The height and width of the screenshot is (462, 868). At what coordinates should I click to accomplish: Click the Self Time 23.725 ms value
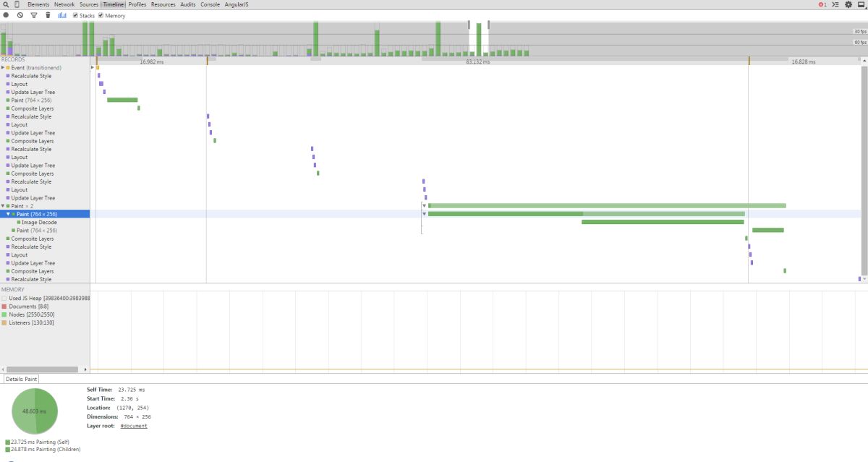[x=131, y=389]
